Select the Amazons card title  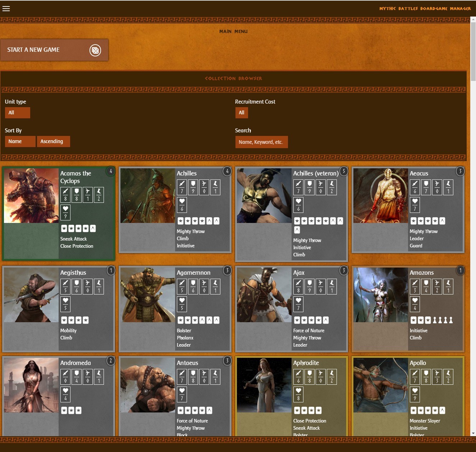tap(422, 273)
